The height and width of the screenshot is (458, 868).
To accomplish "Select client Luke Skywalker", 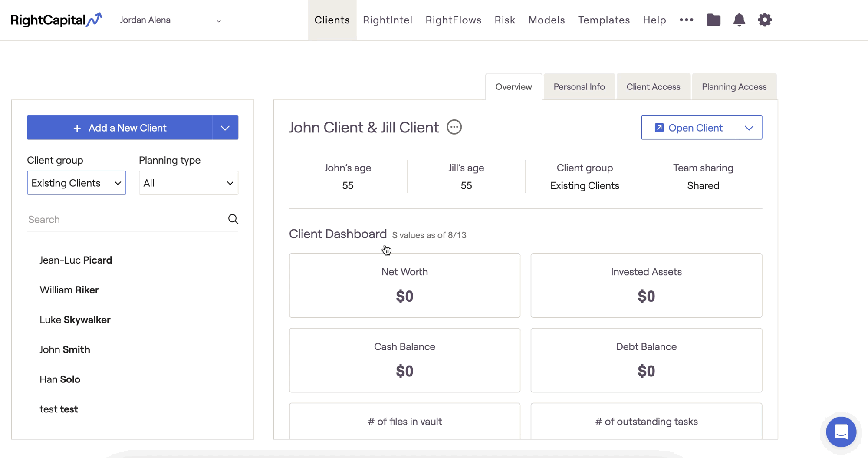I will [x=75, y=320].
